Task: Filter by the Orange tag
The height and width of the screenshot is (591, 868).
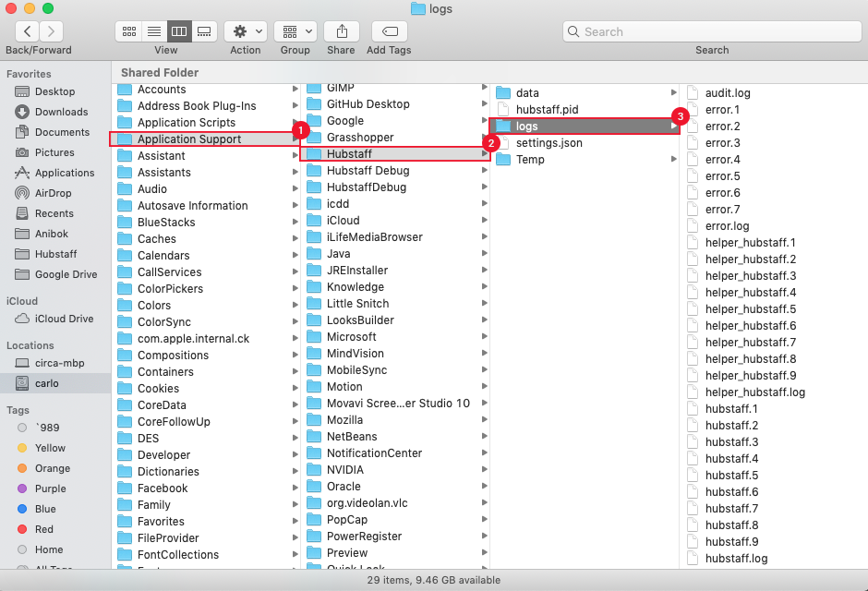Action: point(54,469)
